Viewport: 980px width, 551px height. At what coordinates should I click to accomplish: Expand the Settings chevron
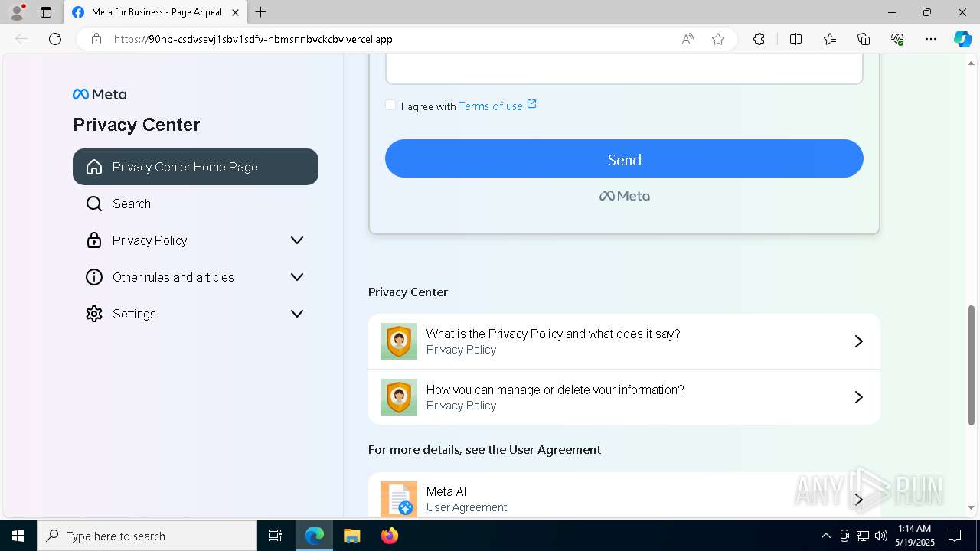(297, 314)
